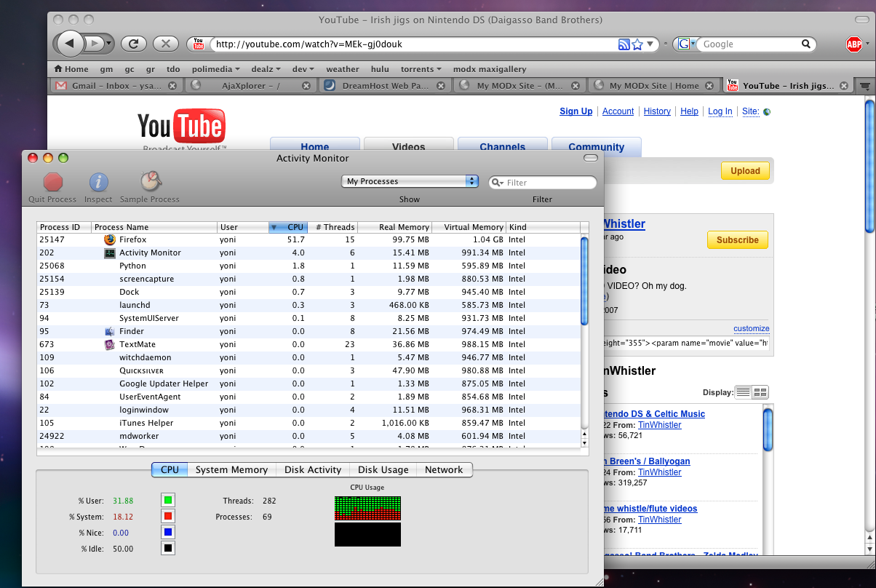
Task: Switch to the AjaXplorer browser tab
Action: click(250, 86)
